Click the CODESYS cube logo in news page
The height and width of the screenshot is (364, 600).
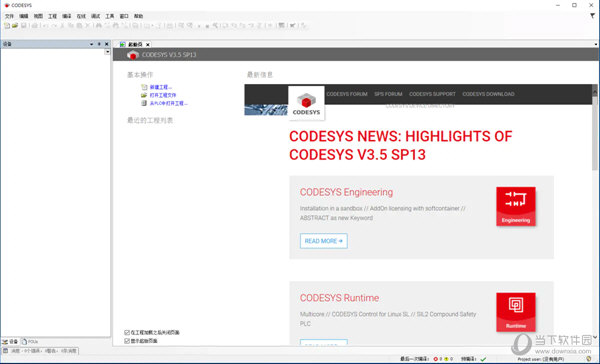306,103
